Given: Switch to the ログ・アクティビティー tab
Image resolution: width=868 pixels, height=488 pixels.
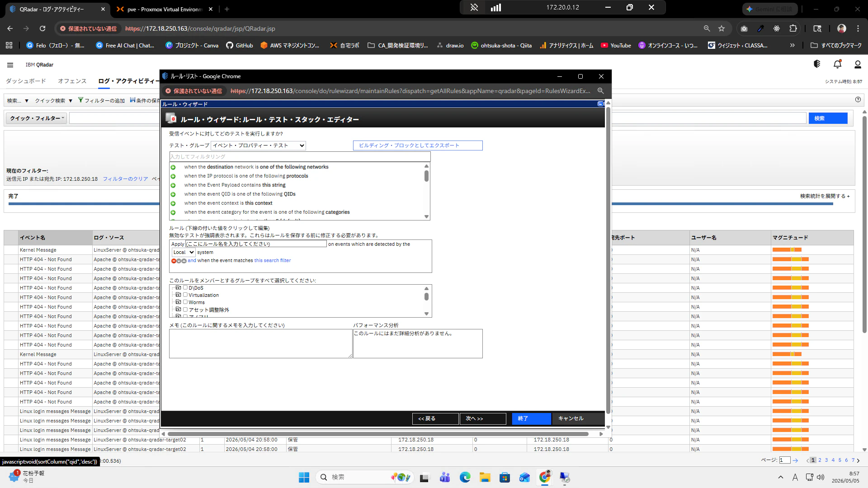Looking at the screenshot, I should [x=128, y=81].
